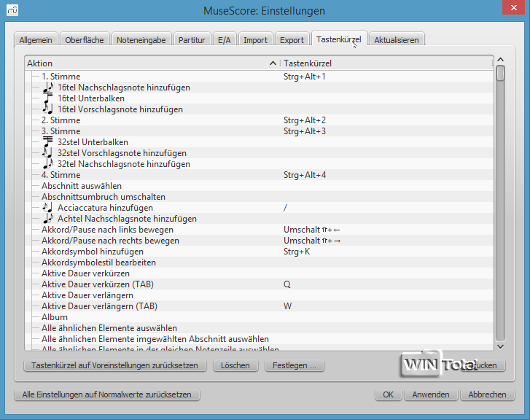Select the Tastenkürzel tab
This screenshot has height=420, width=530.
coord(339,39)
